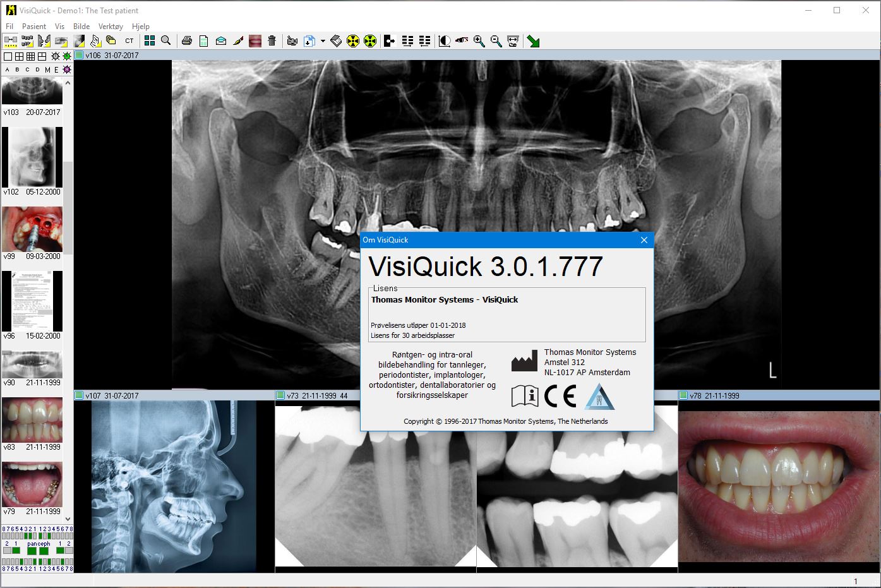Select the three-by-three grid layout button

pos(30,57)
